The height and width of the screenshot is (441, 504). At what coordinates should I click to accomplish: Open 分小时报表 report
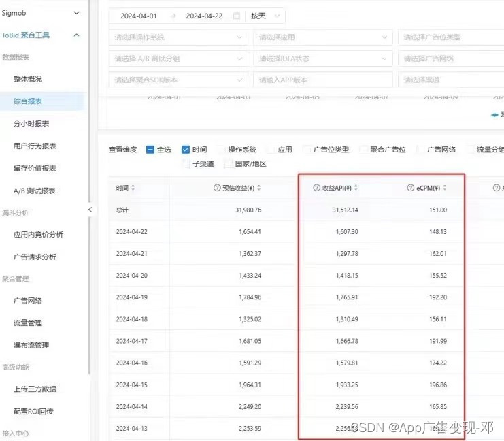(31, 123)
